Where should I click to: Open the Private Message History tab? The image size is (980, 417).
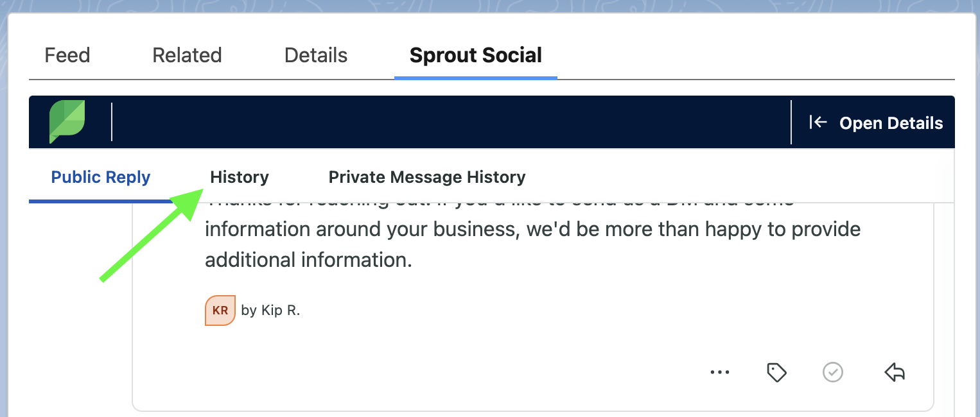coord(427,177)
